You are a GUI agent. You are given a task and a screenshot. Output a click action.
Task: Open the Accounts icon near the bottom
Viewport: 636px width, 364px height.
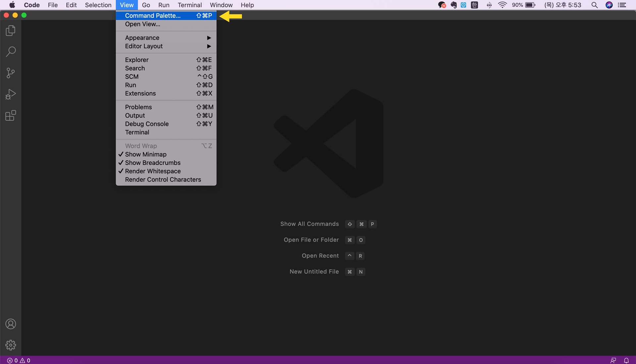point(10,324)
